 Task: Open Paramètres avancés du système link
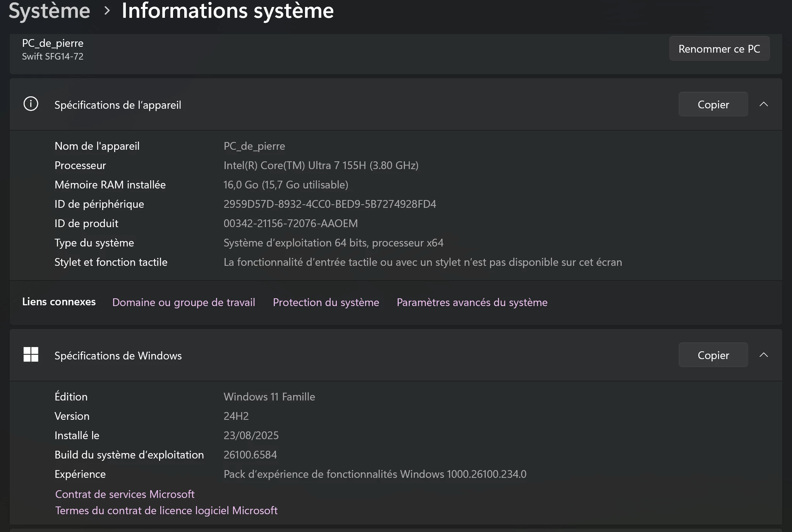click(472, 302)
